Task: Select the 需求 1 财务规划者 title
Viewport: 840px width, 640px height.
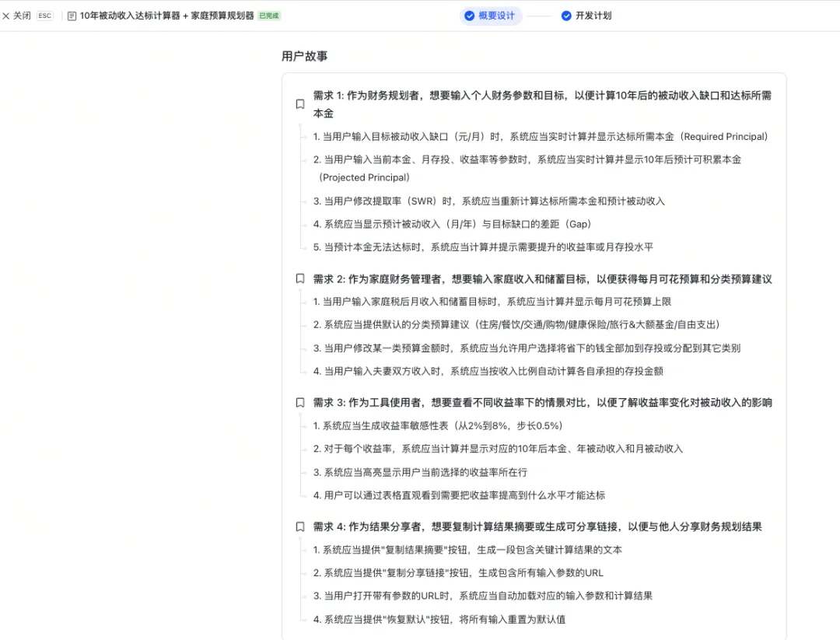Action: click(542, 104)
